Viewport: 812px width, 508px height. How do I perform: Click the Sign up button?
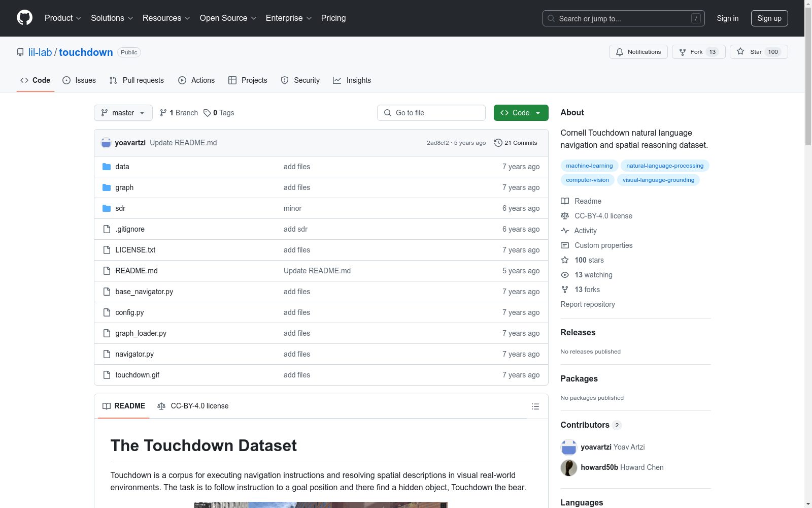(x=769, y=18)
